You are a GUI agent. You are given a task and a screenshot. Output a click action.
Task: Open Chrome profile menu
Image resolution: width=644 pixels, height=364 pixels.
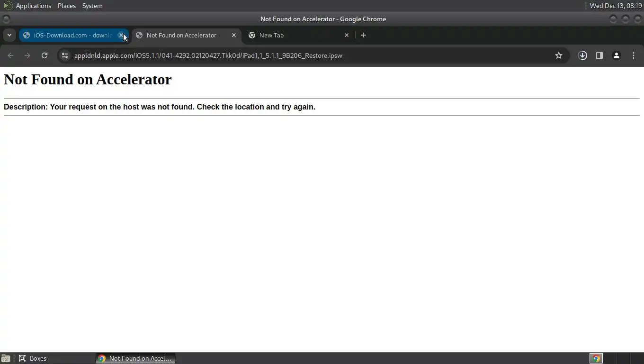pyautogui.click(x=617, y=55)
